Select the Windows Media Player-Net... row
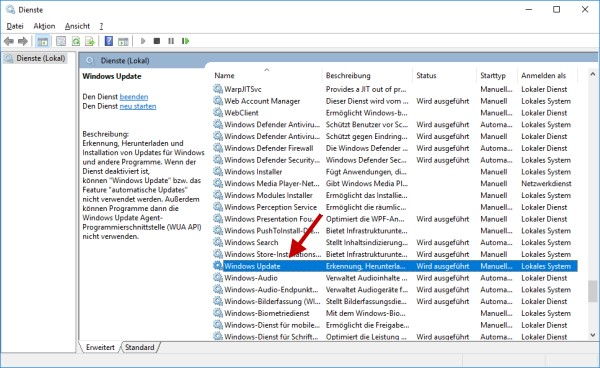 coord(395,184)
